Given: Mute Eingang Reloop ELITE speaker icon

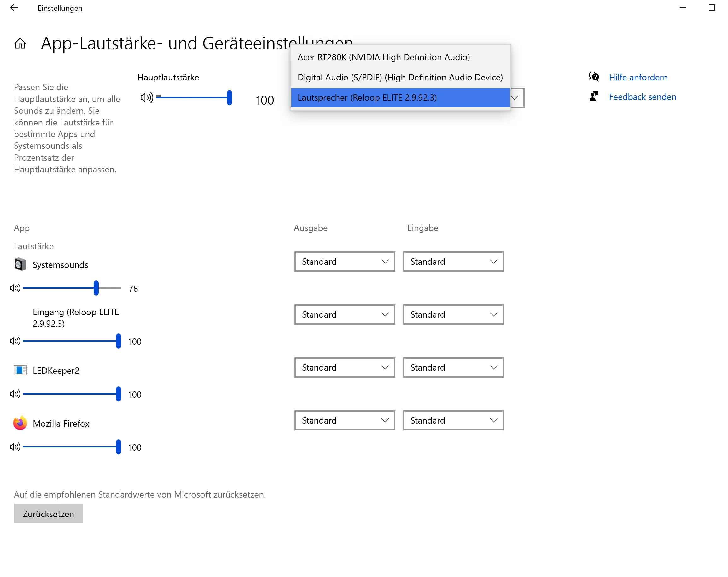Looking at the screenshot, I should [15, 341].
